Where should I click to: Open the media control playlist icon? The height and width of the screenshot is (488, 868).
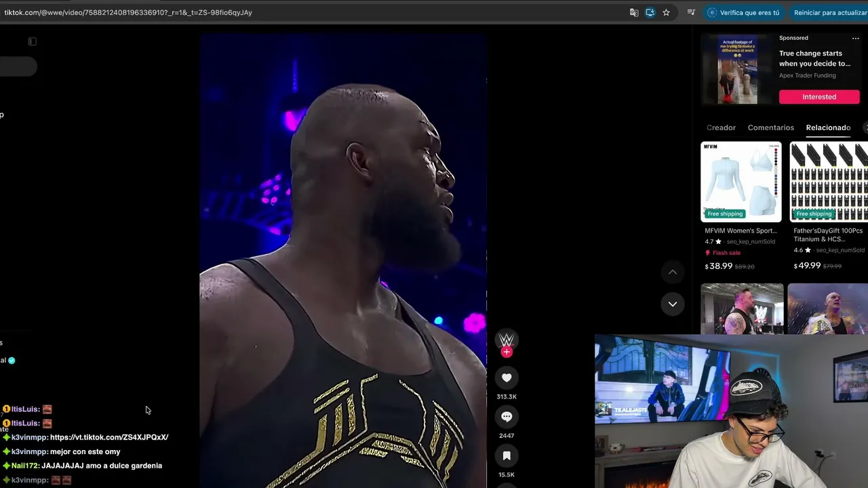(691, 12)
